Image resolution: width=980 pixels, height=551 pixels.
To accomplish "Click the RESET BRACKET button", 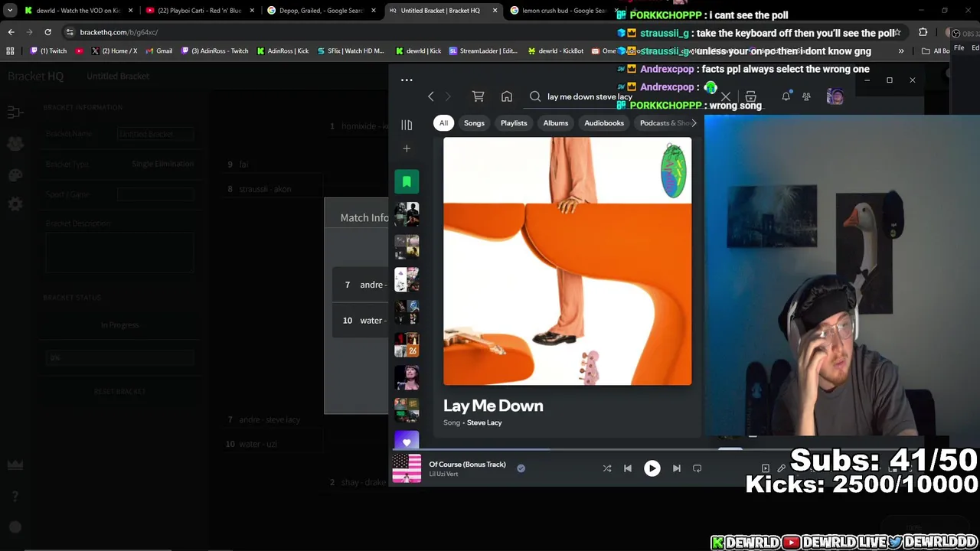I will (119, 391).
